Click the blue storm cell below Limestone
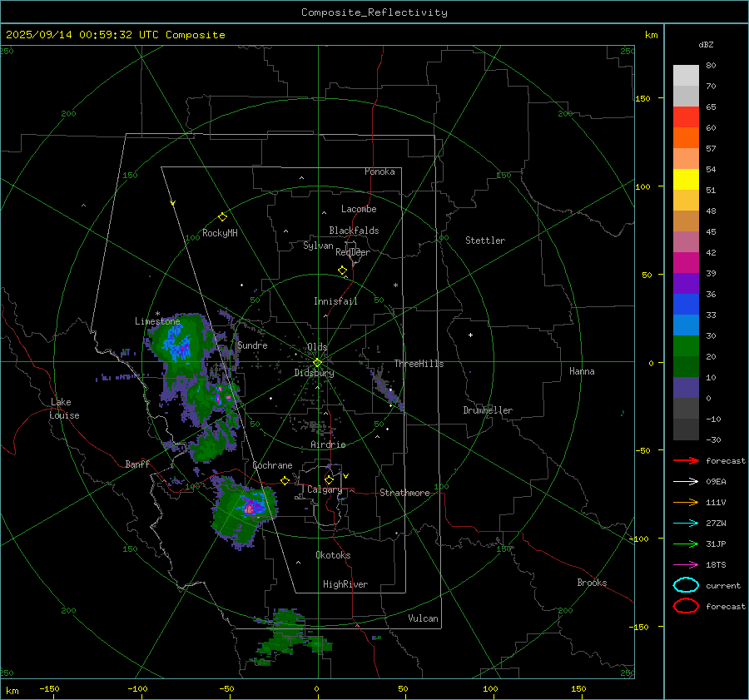This screenshot has height=700, width=749. pos(177,345)
